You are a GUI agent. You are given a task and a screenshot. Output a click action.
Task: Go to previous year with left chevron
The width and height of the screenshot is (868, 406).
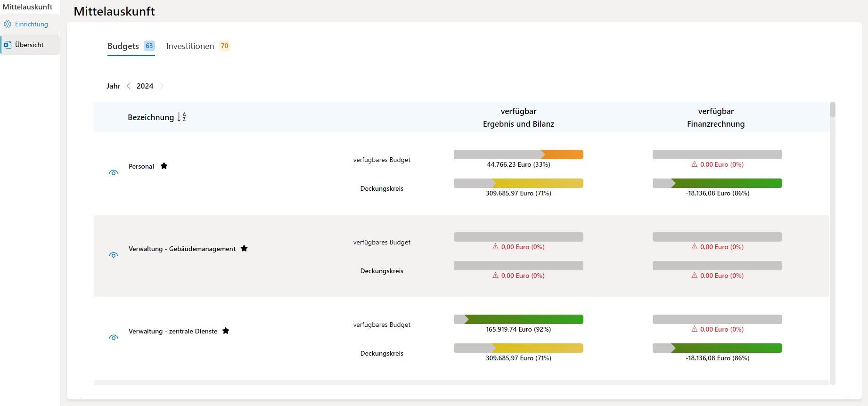129,86
